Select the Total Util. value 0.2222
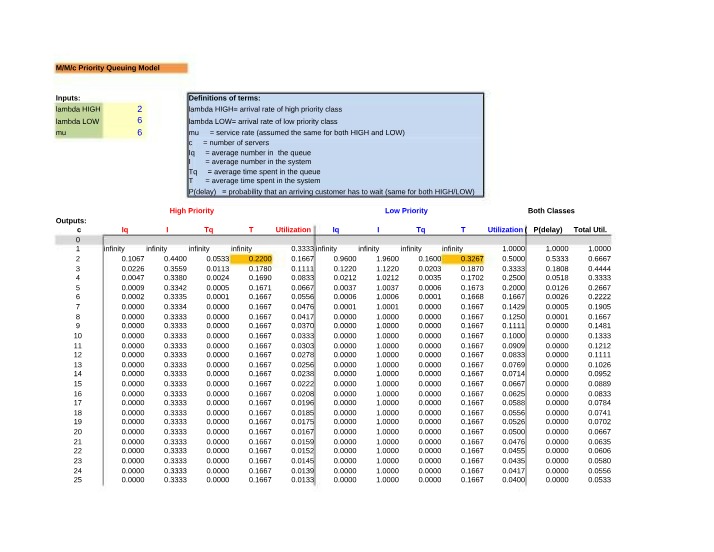714x552 pixels. coord(599,296)
